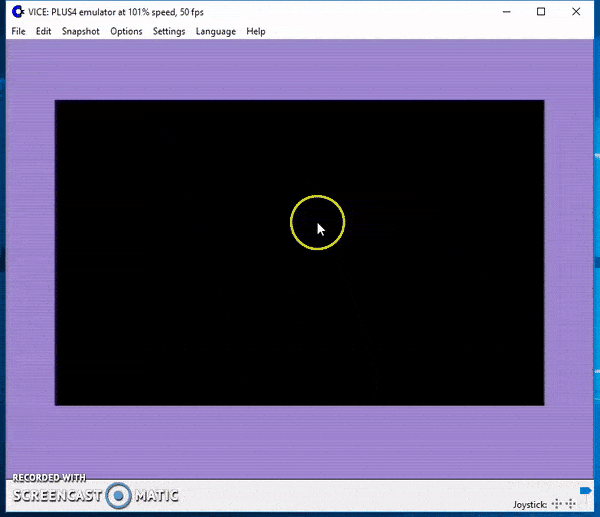Open the File menu
The width and height of the screenshot is (600, 517).
click(x=18, y=31)
